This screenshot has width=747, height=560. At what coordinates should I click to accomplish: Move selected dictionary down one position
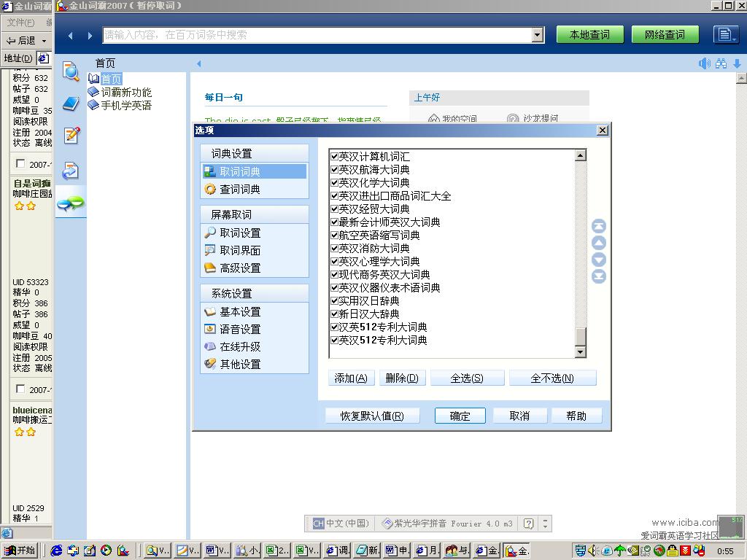(598, 260)
